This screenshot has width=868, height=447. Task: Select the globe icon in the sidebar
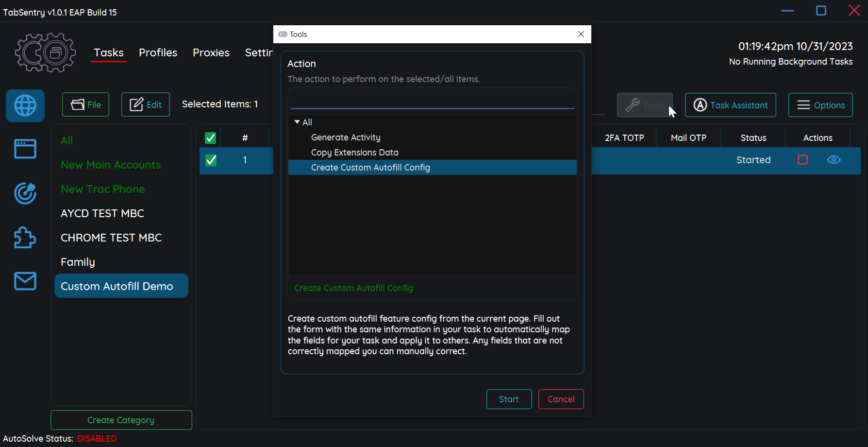(25, 105)
